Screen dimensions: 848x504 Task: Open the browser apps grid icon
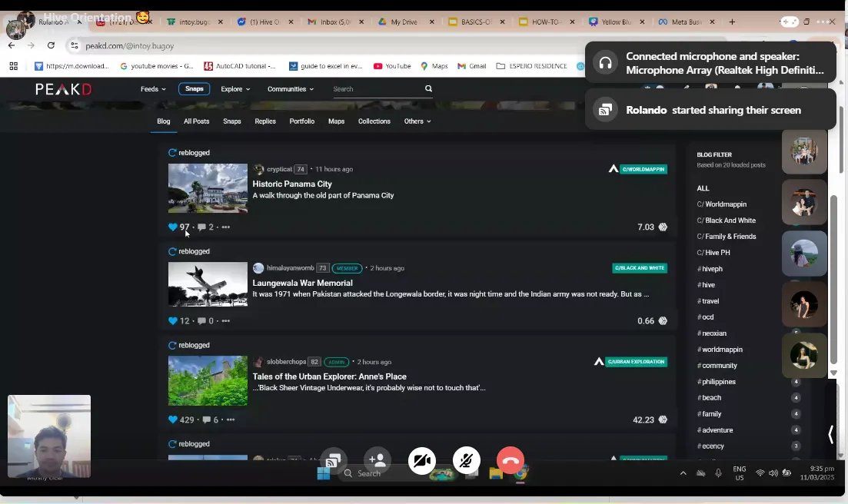14,66
